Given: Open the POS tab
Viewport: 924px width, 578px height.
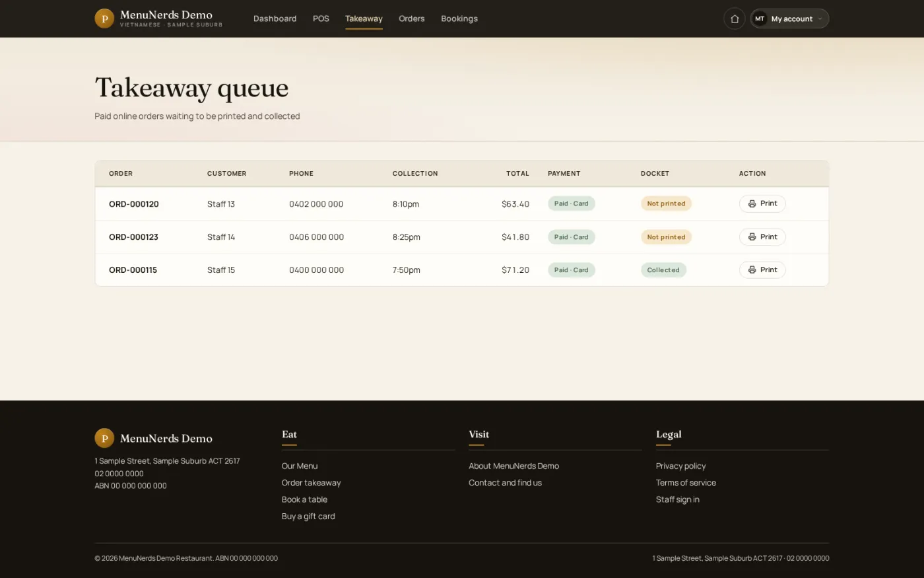Looking at the screenshot, I should point(321,18).
